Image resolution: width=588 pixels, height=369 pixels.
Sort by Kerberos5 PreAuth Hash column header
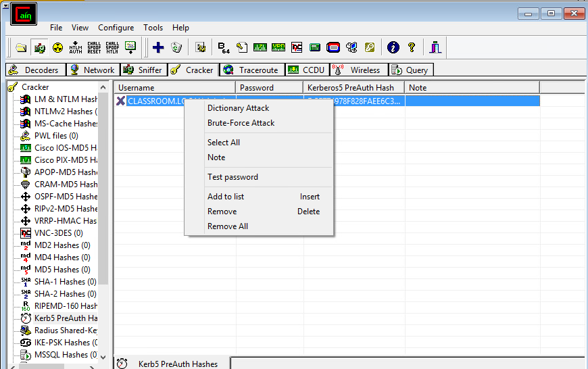point(353,88)
